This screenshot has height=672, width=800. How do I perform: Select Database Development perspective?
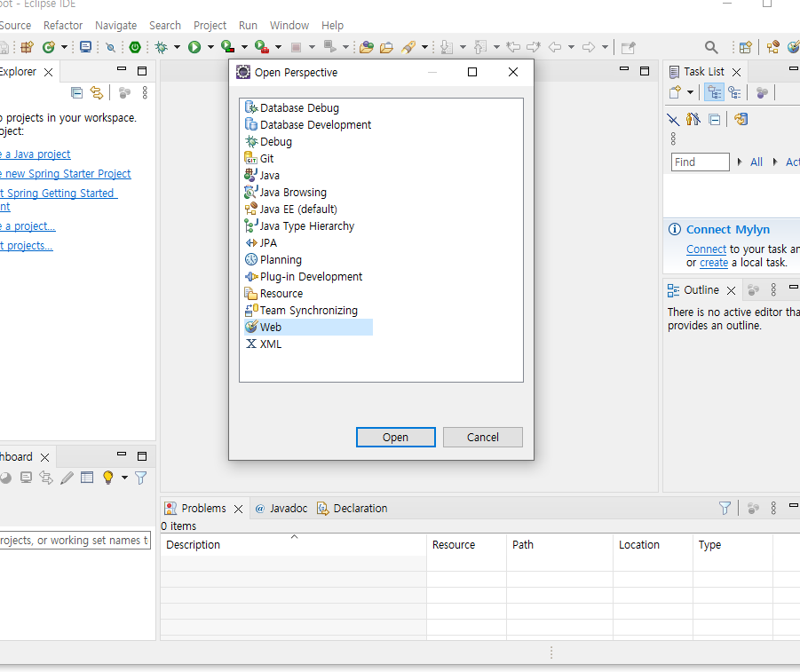click(x=308, y=124)
